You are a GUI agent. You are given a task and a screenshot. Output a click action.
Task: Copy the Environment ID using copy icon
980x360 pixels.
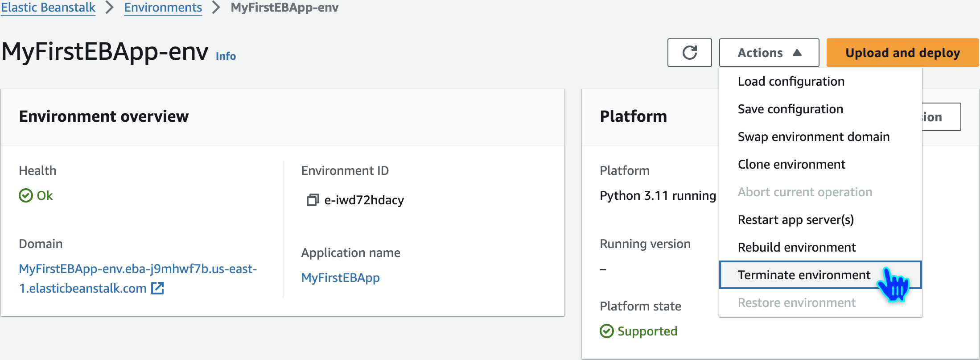point(313,200)
